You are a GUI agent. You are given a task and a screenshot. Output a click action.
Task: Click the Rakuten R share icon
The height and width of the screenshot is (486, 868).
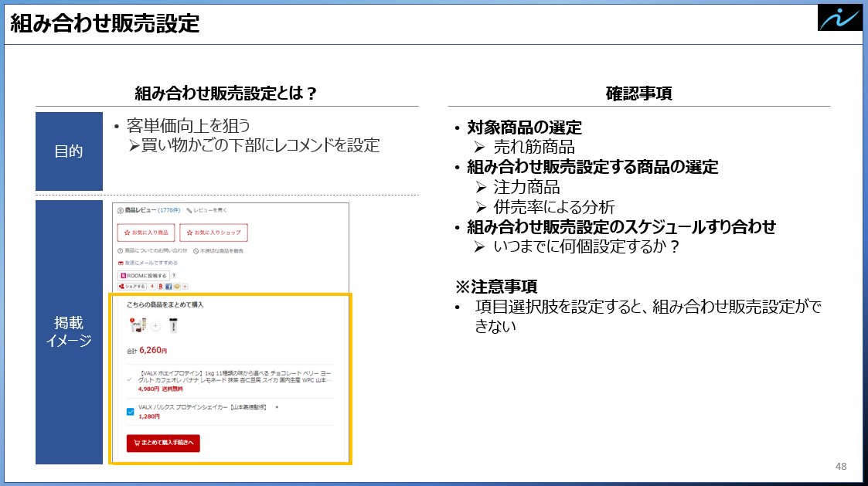[x=161, y=287]
